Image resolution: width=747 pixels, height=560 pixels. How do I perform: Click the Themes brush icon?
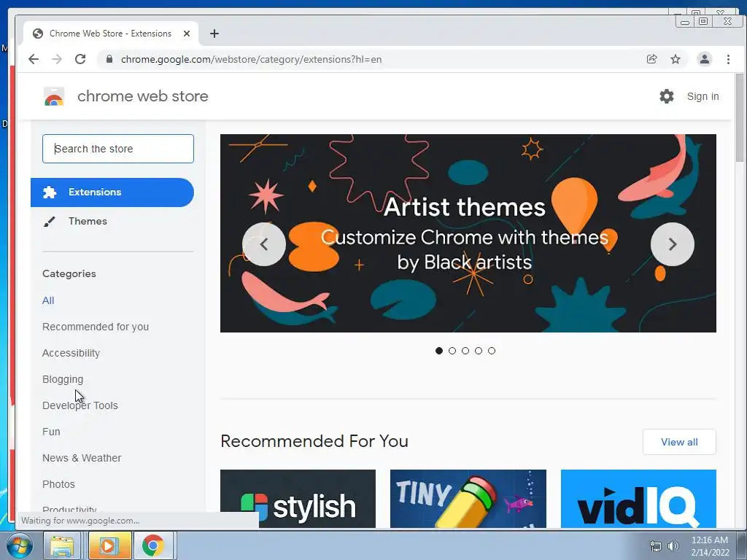click(x=50, y=222)
